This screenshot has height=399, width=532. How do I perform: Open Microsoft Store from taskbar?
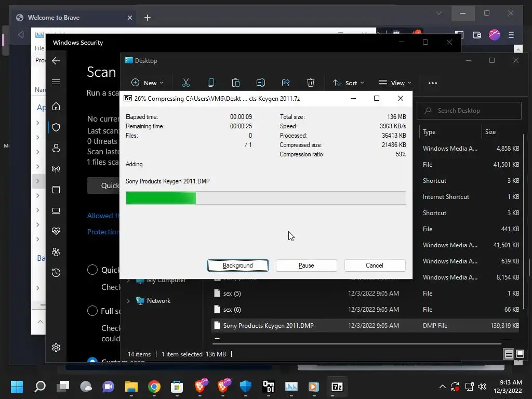click(177, 387)
